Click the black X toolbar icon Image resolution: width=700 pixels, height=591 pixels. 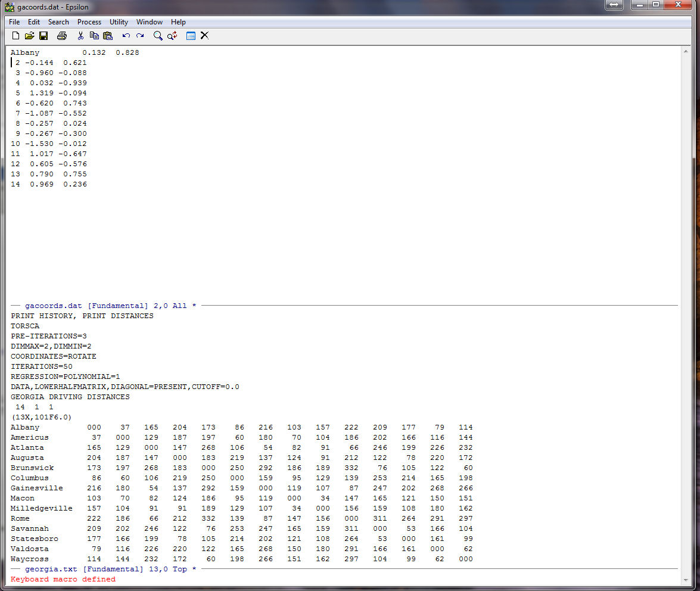pyautogui.click(x=204, y=36)
